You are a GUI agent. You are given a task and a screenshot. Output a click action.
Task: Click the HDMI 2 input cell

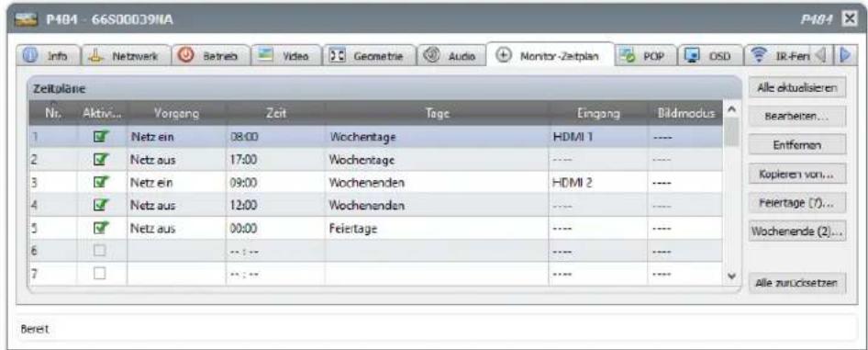598,183
